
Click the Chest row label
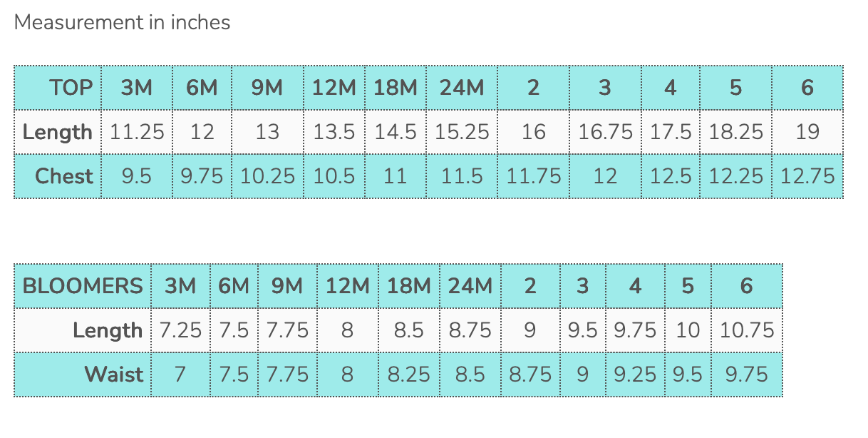(64, 176)
